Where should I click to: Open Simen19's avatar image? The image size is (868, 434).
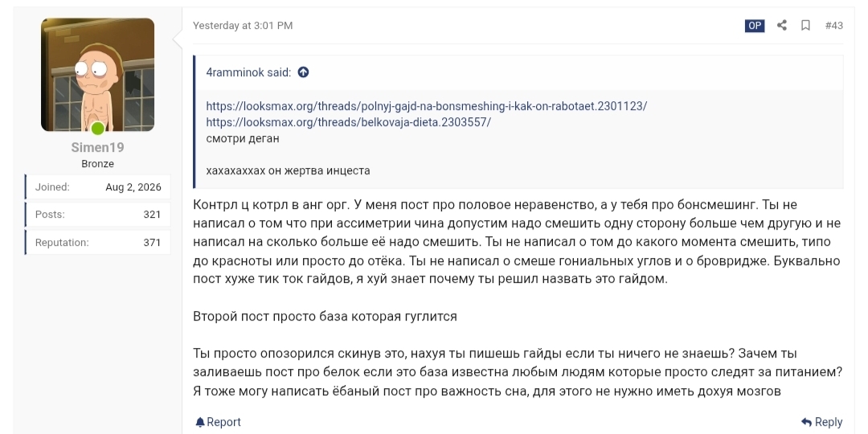(97, 75)
